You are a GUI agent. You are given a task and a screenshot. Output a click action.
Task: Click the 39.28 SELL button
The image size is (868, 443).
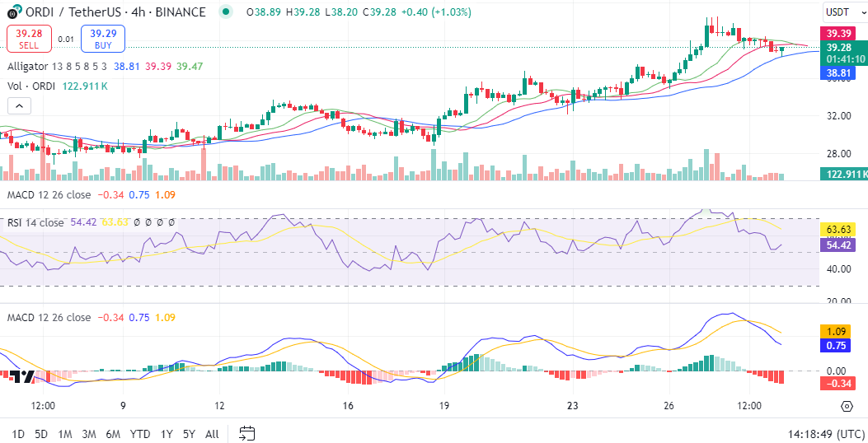coord(29,40)
